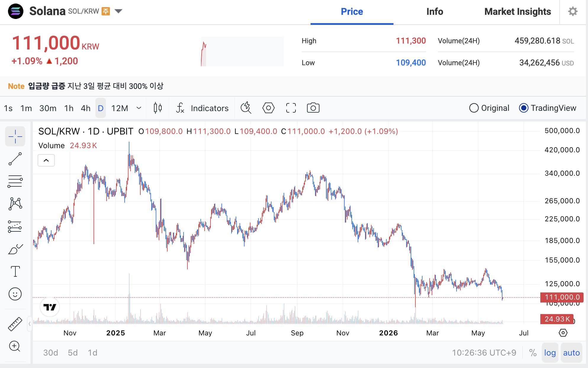The image size is (588, 368).
Task: Select the Text annotation tool
Action: pos(15,271)
